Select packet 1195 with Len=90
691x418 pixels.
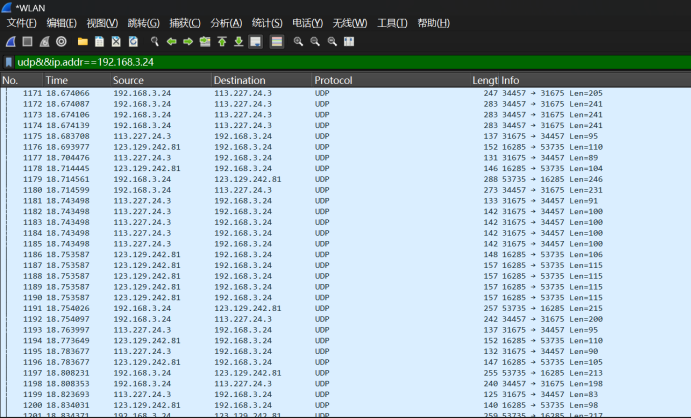pyautogui.click(x=346, y=351)
